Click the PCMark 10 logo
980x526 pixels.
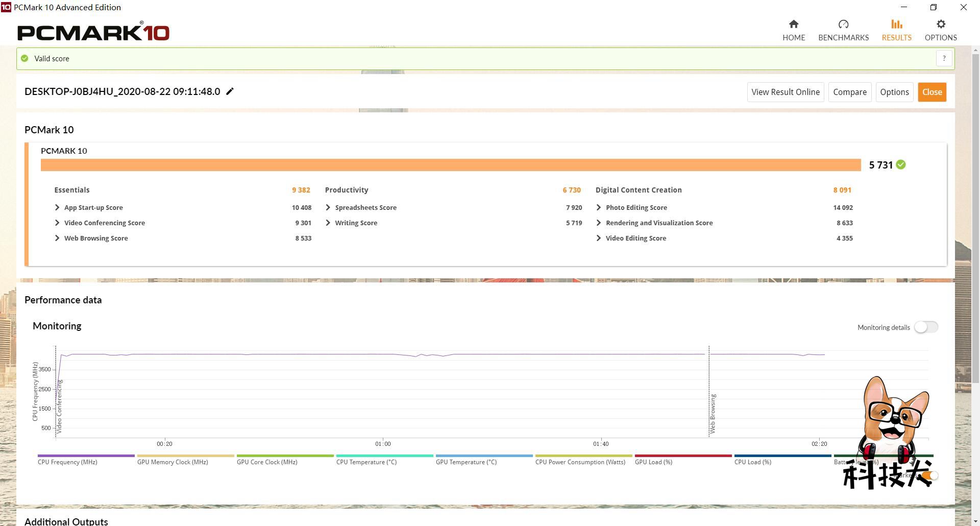pos(93,32)
